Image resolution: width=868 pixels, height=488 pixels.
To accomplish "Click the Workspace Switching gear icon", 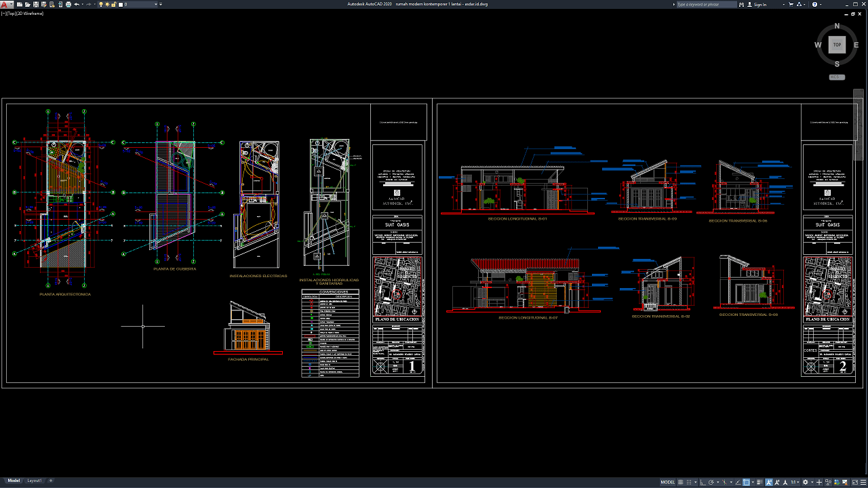I will point(805,483).
